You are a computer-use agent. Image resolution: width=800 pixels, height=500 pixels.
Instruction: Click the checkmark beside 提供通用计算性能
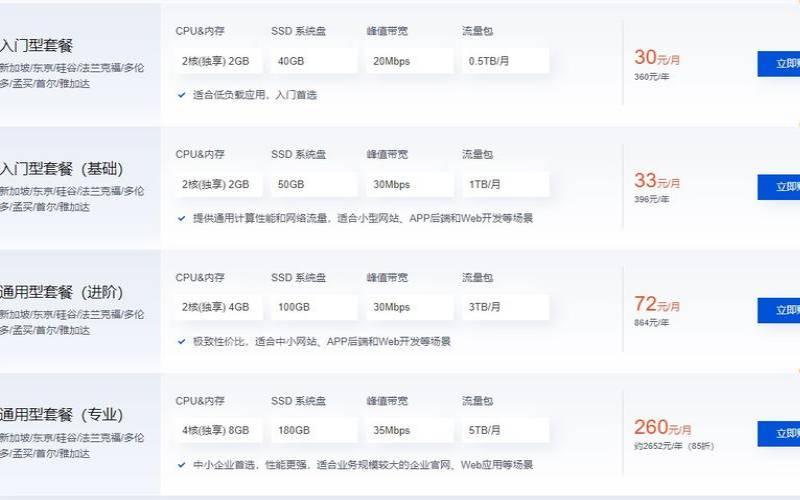click(x=181, y=218)
